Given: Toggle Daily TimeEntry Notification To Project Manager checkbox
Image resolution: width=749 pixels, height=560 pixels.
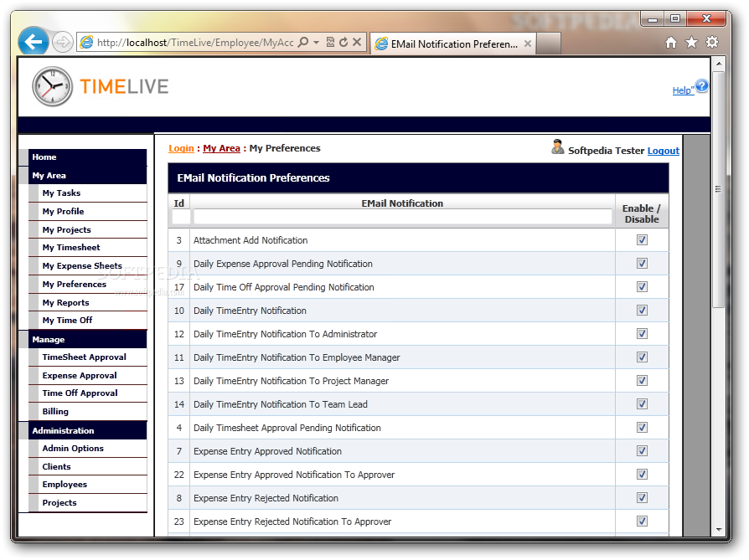Looking at the screenshot, I should pos(642,381).
